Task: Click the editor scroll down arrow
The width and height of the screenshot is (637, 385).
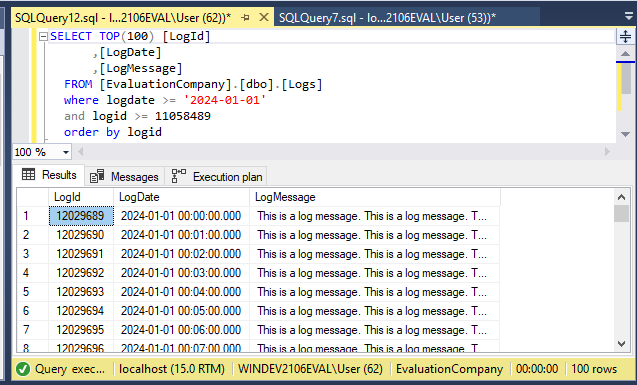Action: (625, 134)
